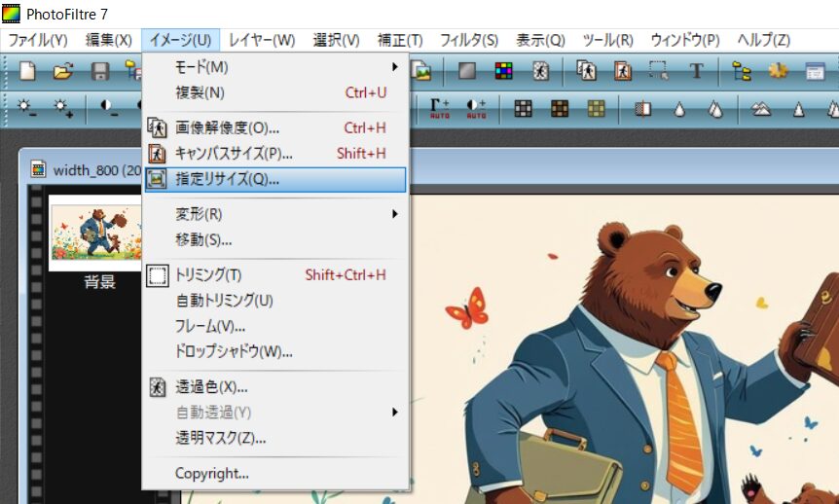The width and height of the screenshot is (839, 504).
Task: Choose フレーム(V)... menu entry
Action: 275,326
